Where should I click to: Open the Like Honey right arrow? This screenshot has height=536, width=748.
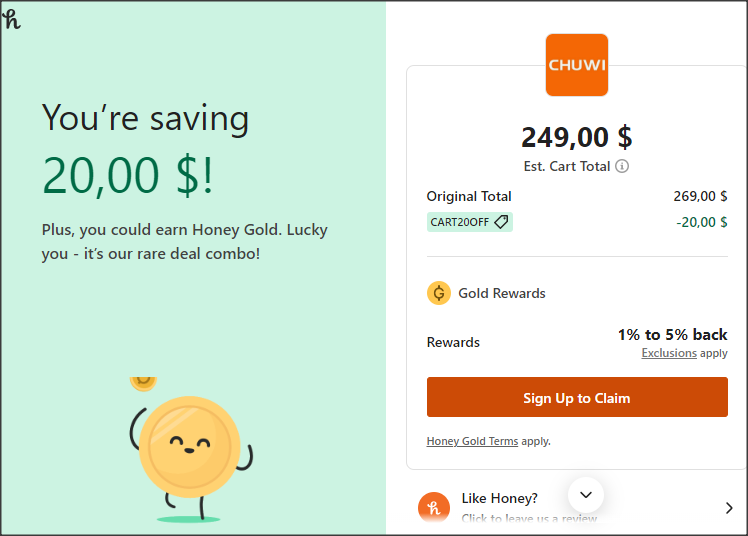click(x=729, y=508)
